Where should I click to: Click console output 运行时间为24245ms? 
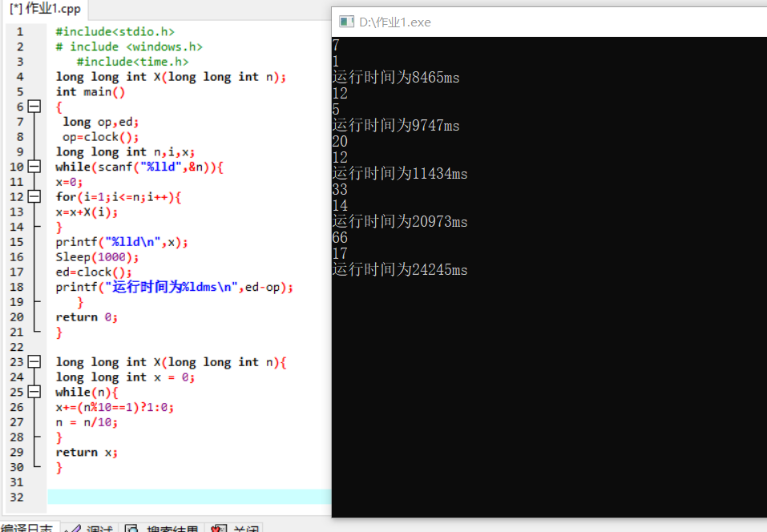pos(400,269)
